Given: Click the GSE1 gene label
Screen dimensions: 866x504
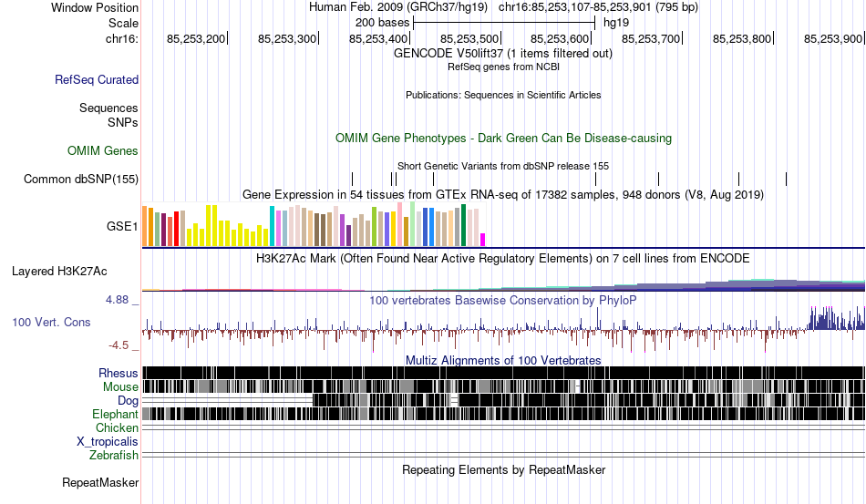Looking at the screenshot, I should click(122, 226).
